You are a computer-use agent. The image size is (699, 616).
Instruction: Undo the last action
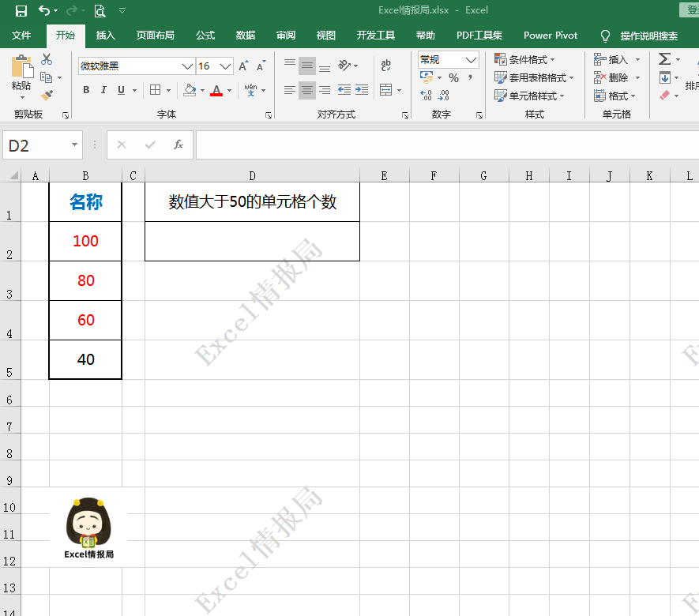point(43,10)
